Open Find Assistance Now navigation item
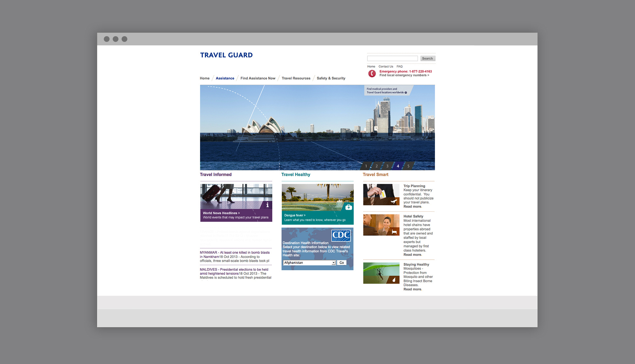 [258, 78]
